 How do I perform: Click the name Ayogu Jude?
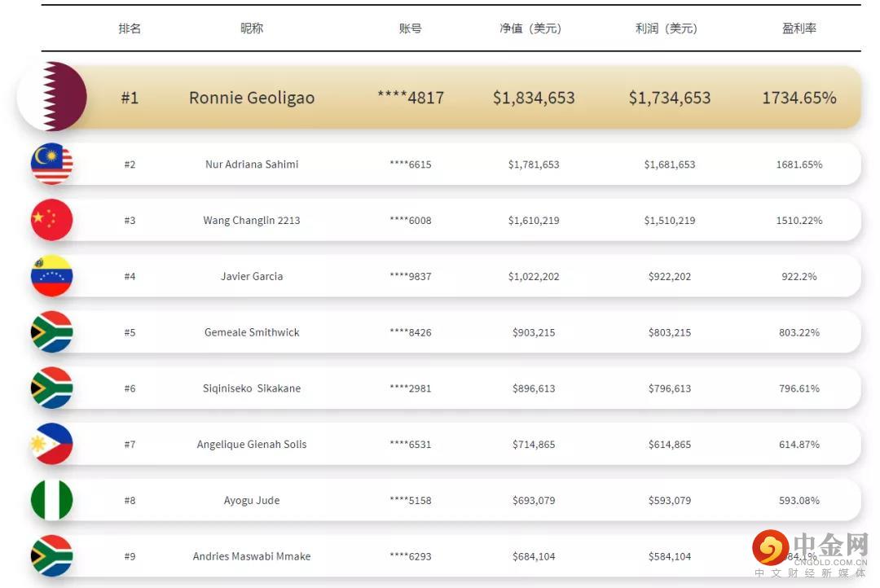point(252,501)
